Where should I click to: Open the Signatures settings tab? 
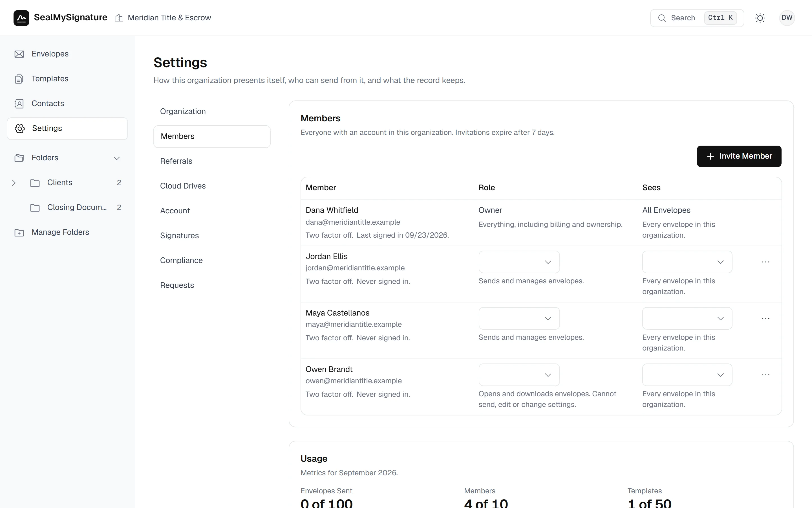212,236
